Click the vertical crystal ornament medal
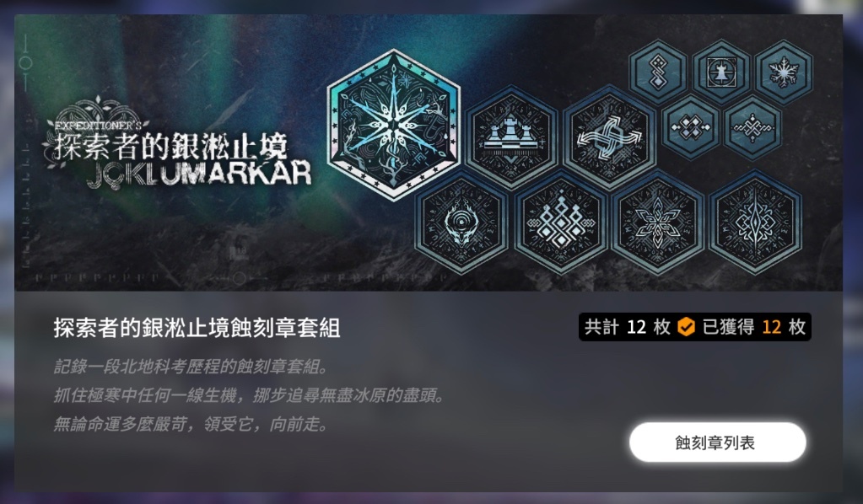 756,223
